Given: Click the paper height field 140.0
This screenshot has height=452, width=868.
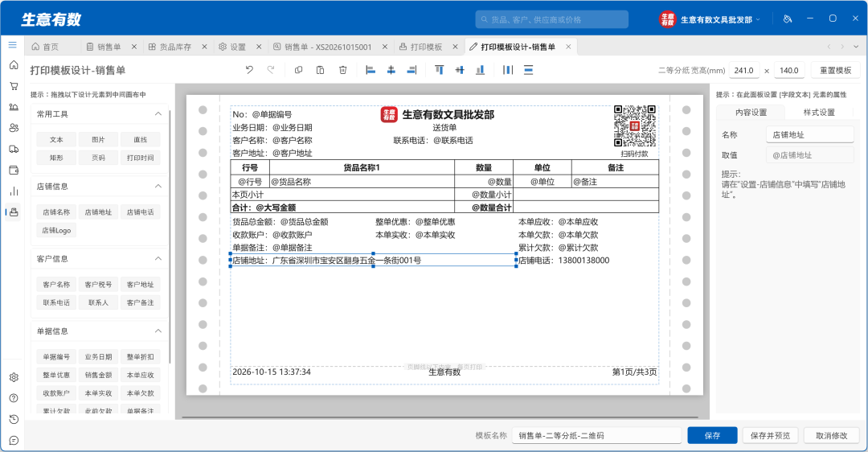Looking at the screenshot, I should point(789,70).
